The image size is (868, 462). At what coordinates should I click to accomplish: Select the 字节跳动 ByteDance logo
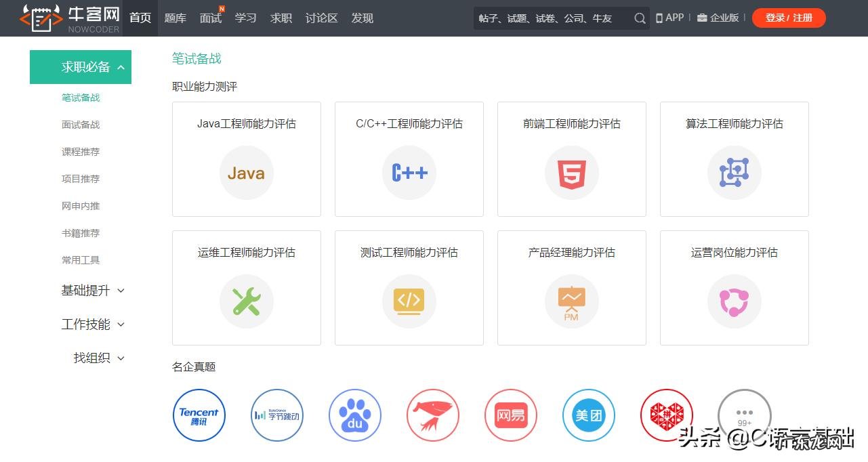[276, 415]
